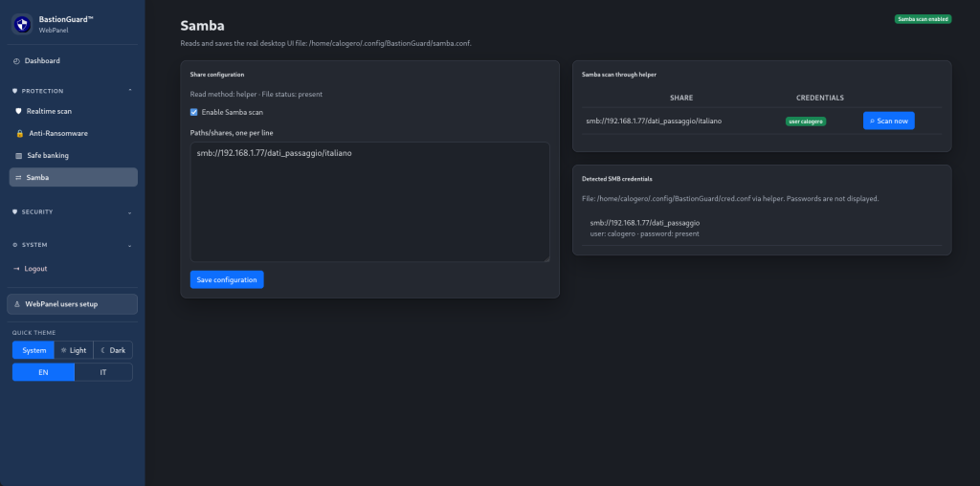
Task: Click the Samba page heading
Action: click(203, 26)
